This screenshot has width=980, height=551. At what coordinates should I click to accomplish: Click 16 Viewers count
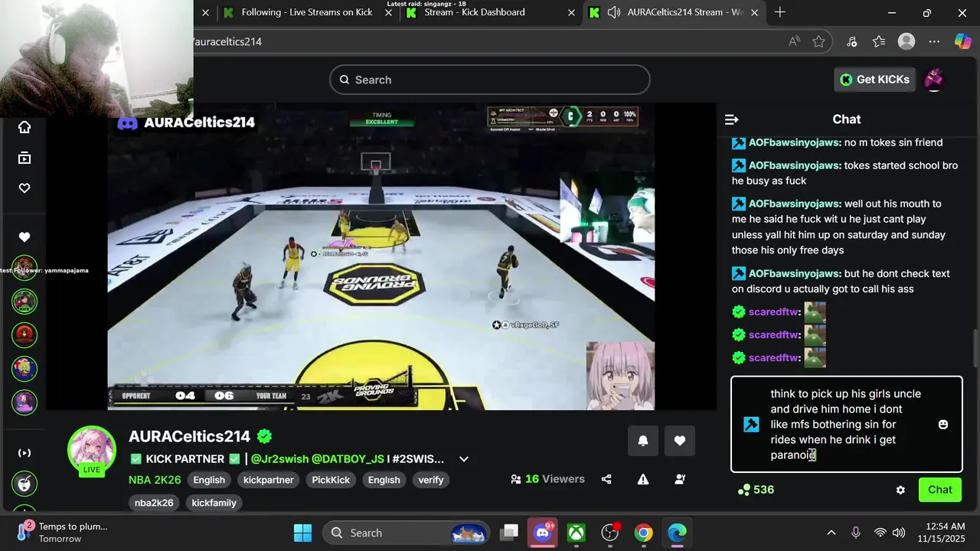tap(547, 479)
